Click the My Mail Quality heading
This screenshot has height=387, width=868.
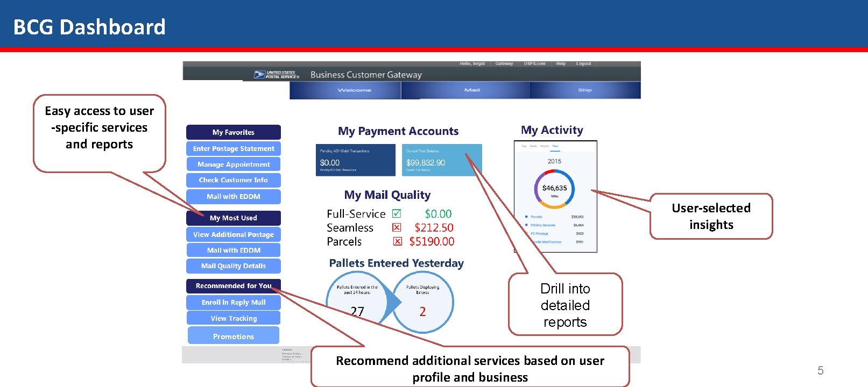pyautogui.click(x=387, y=195)
